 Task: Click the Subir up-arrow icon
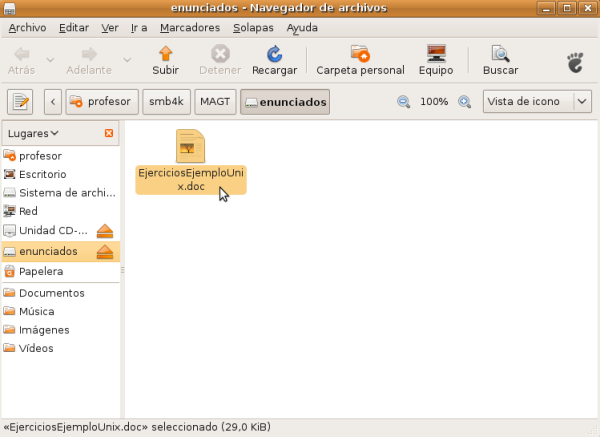point(165,55)
